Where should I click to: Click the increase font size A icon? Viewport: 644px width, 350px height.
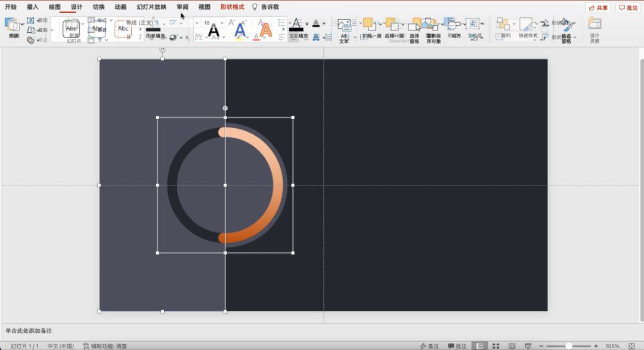coord(231,23)
